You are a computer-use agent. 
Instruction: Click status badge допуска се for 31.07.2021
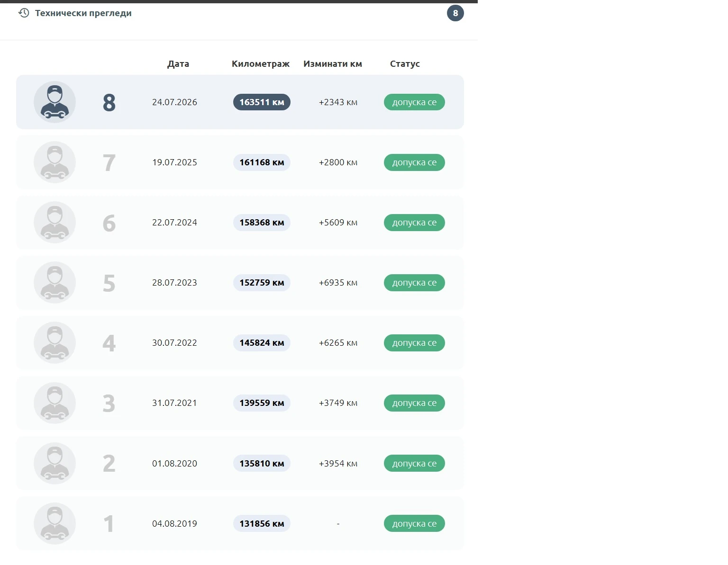[414, 403]
